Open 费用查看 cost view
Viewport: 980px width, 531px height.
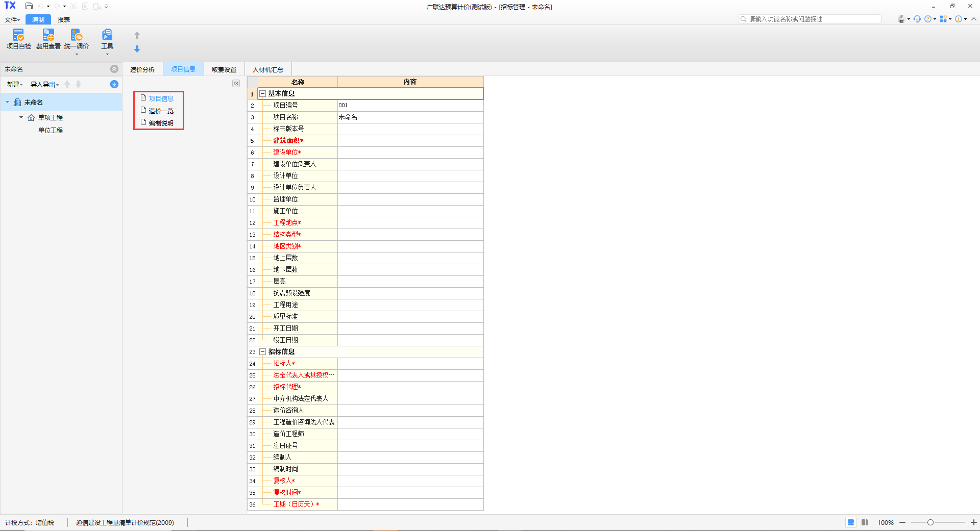[48, 39]
